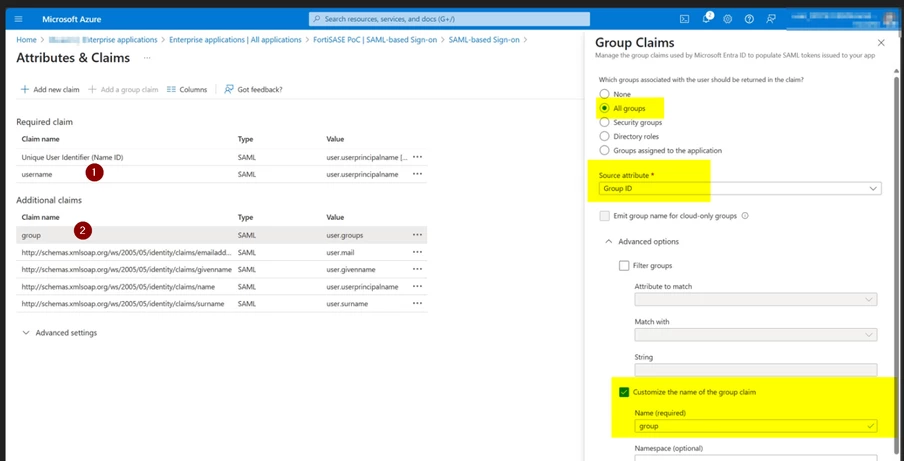The height and width of the screenshot is (461, 904).
Task: Open the Columns chooser
Action: coord(187,89)
